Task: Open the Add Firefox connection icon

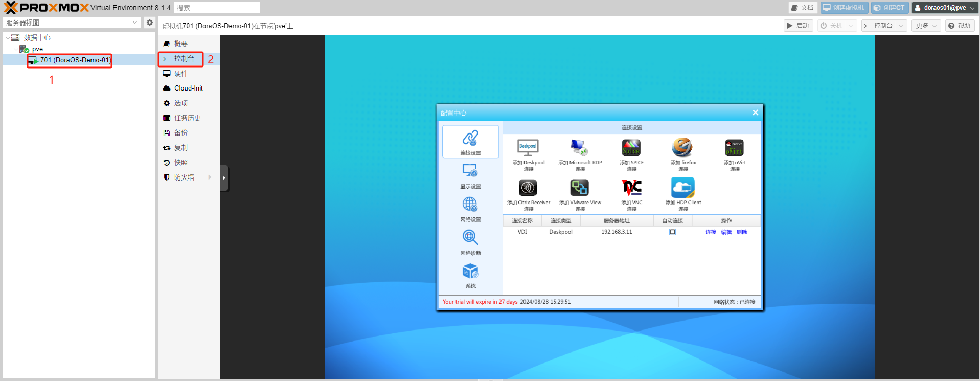Action: click(682, 148)
